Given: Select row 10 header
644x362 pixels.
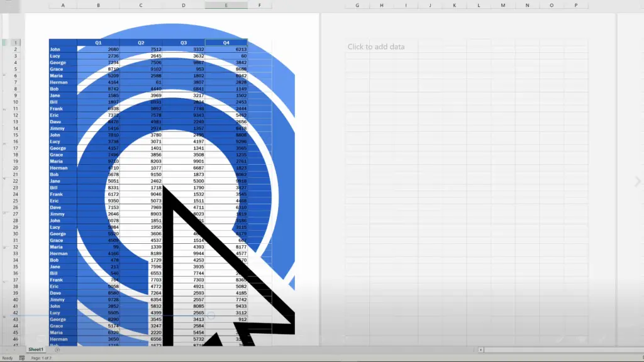Looking at the screenshot, I should pos(16,102).
